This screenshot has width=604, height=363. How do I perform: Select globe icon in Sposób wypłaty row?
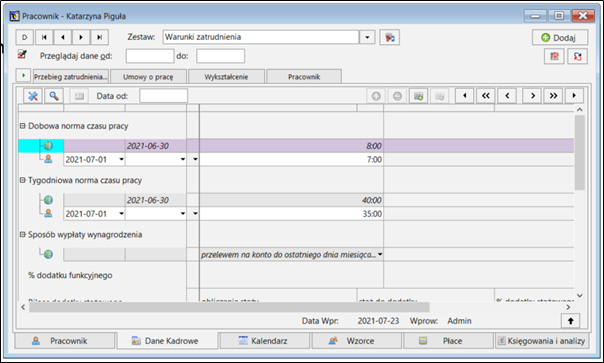(48, 254)
